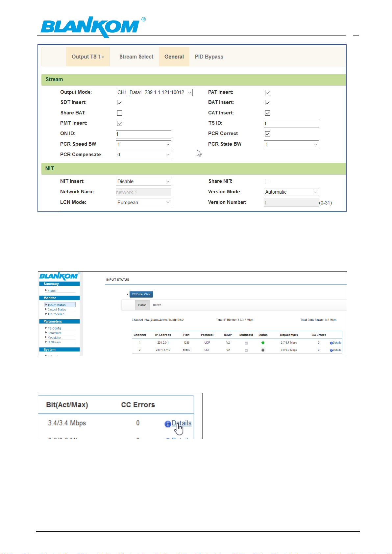Viewport: 392px width, 554px height.
Task: Toggle the BAT Insert checkbox
Action: point(268,103)
